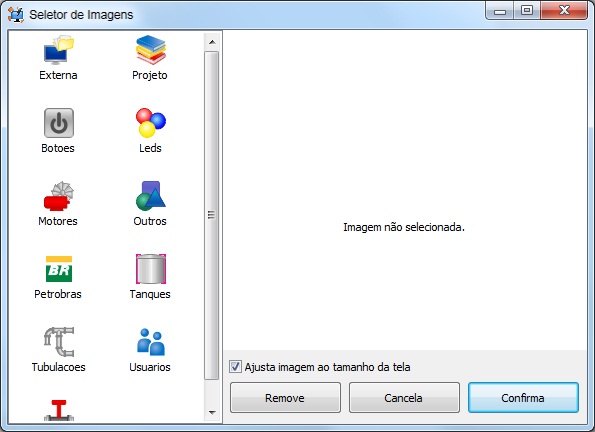Click the Tanques label text
The image size is (595, 432).
tap(150, 294)
